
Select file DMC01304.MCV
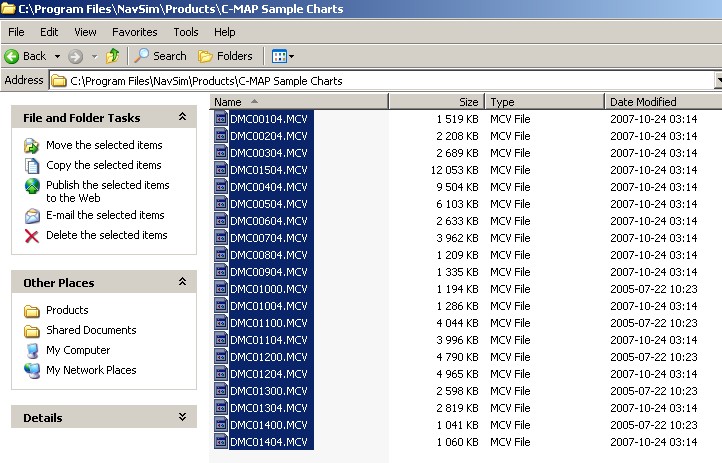(x=268, y=408)
